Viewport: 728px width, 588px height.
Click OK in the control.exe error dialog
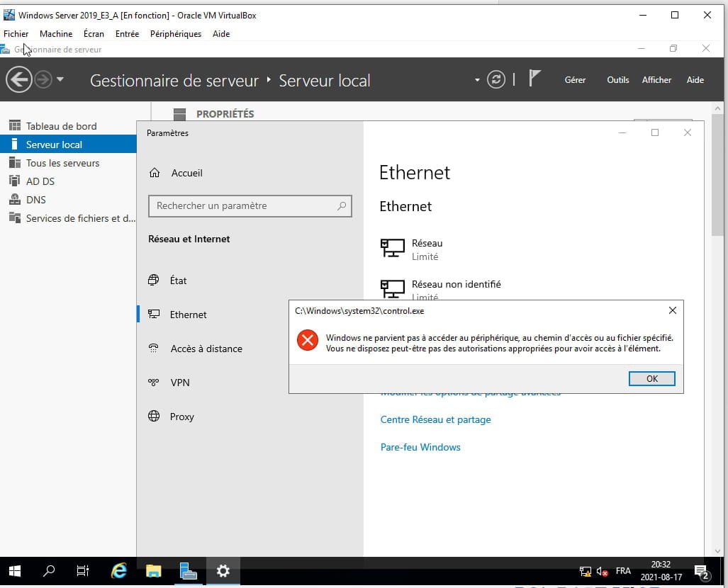[x=651, y=379]
